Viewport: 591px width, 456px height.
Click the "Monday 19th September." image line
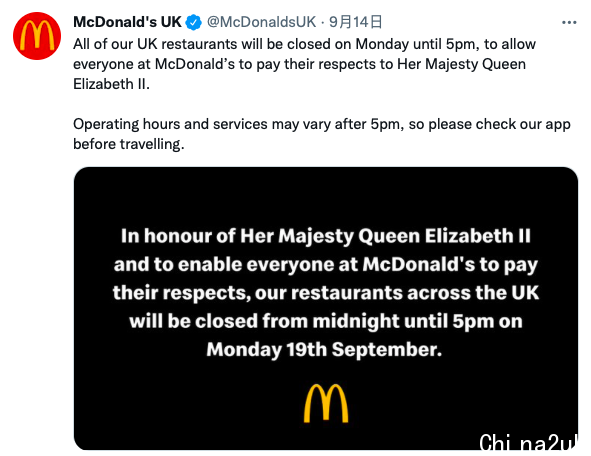coord(324,350)
